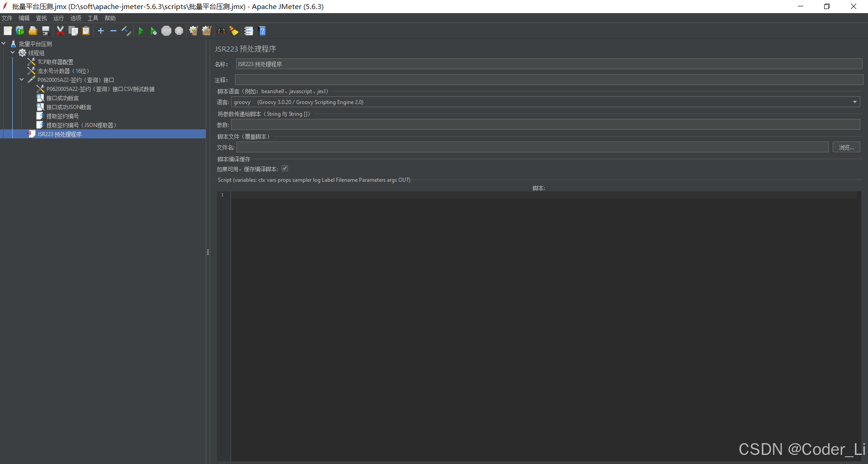Screen dimensions: 868x464
Task: Click the panel split divider handle
Action: tap(208, 252)
